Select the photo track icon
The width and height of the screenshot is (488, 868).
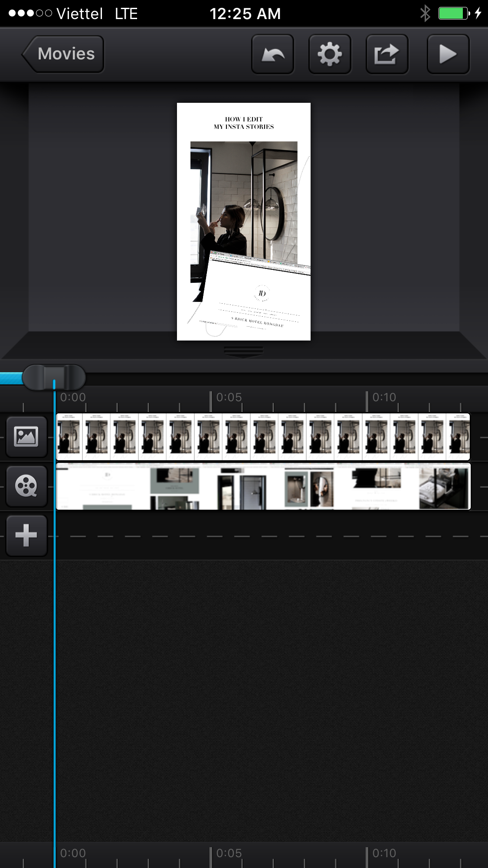click(x=26, y=437)
